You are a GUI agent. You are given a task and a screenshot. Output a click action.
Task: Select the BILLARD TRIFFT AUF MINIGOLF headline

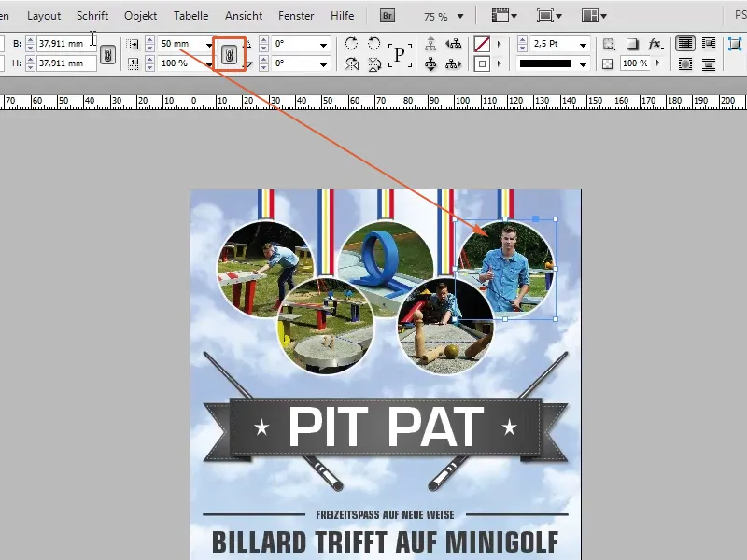click(385, 542)
